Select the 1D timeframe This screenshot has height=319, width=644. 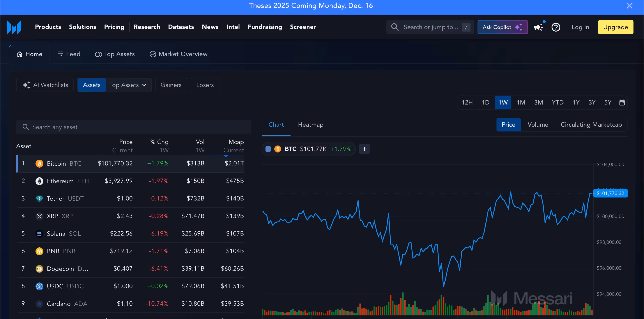click(x=485, y=103)
